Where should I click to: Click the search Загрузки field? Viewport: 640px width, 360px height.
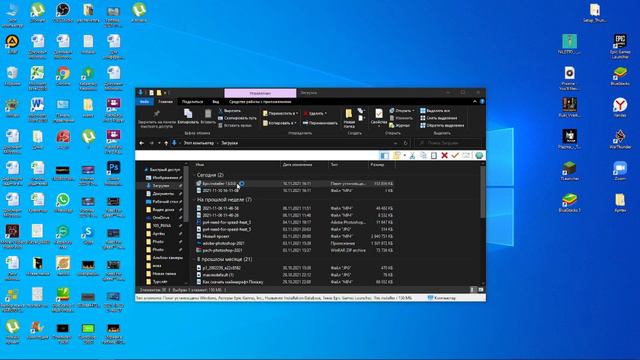pyautogui.click(x=448, y=143)
